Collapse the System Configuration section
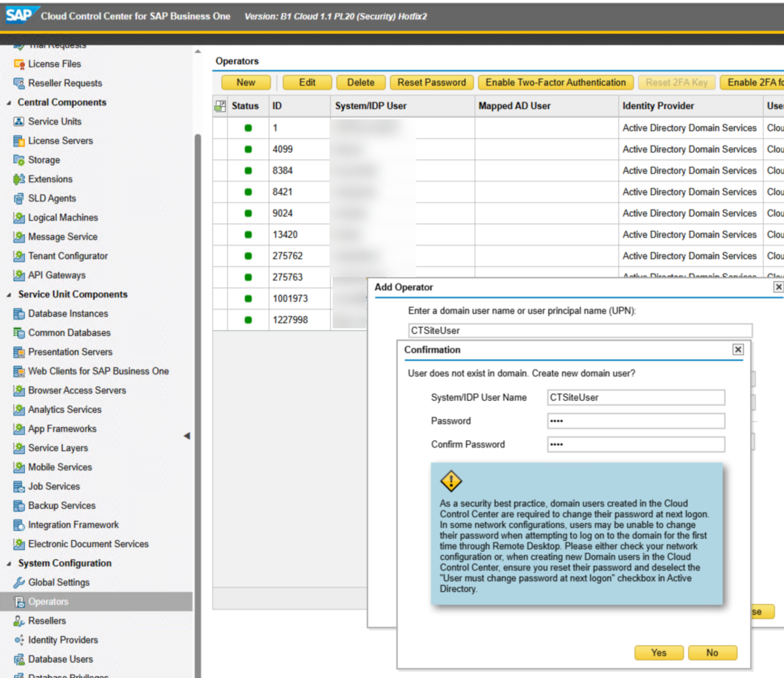 (9, 564)
